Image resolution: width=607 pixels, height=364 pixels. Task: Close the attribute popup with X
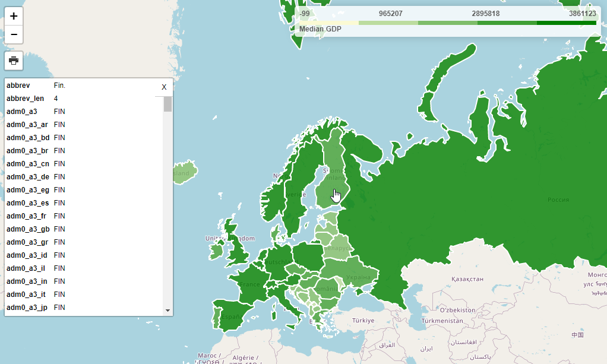tap(164, 87)
